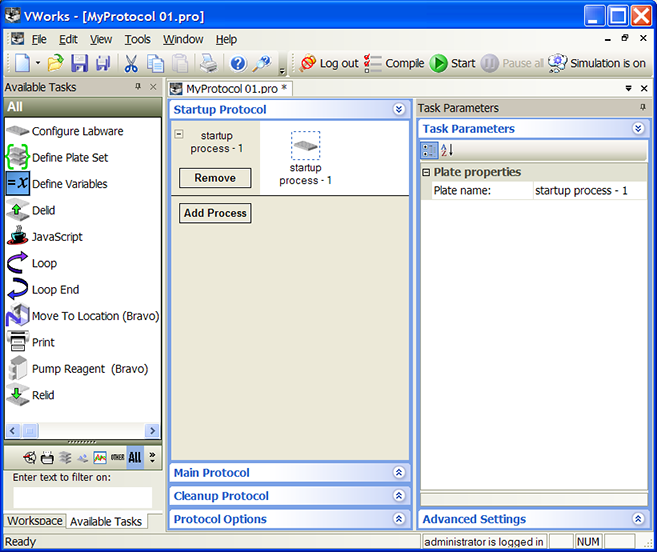Collapse the Plate properties group

pos(426,172)
